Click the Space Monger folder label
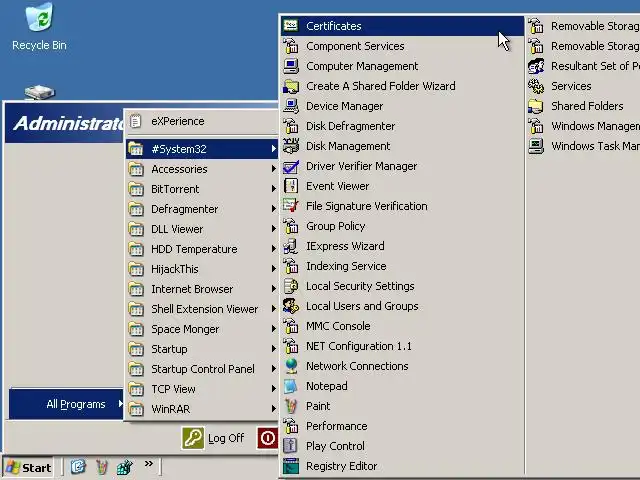The height and width of the screenshot is (480, 640). coord(185,329)
